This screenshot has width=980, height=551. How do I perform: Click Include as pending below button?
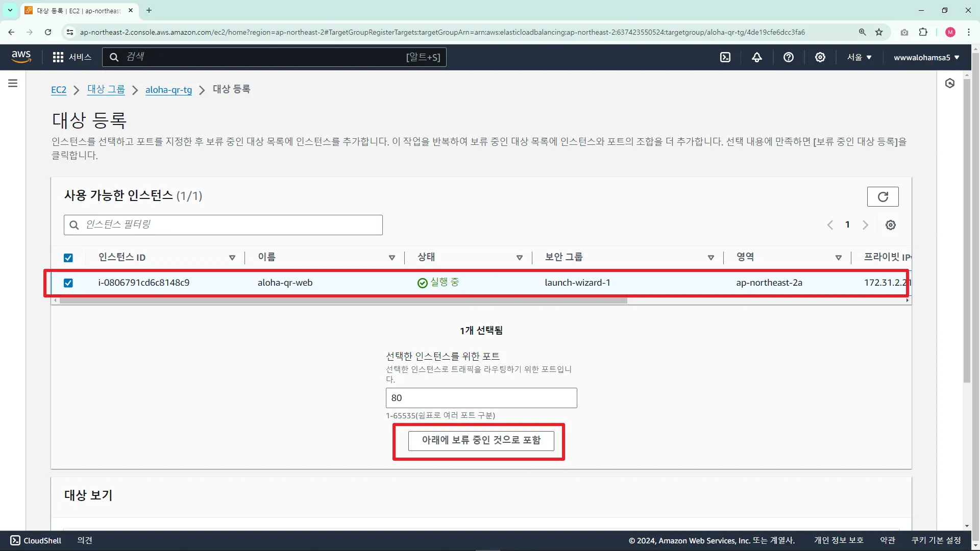(481, 440)
